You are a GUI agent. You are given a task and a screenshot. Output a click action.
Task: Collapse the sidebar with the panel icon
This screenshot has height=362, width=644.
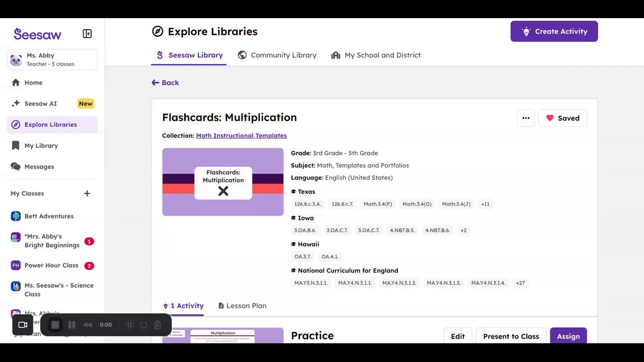tap(87, 34)
